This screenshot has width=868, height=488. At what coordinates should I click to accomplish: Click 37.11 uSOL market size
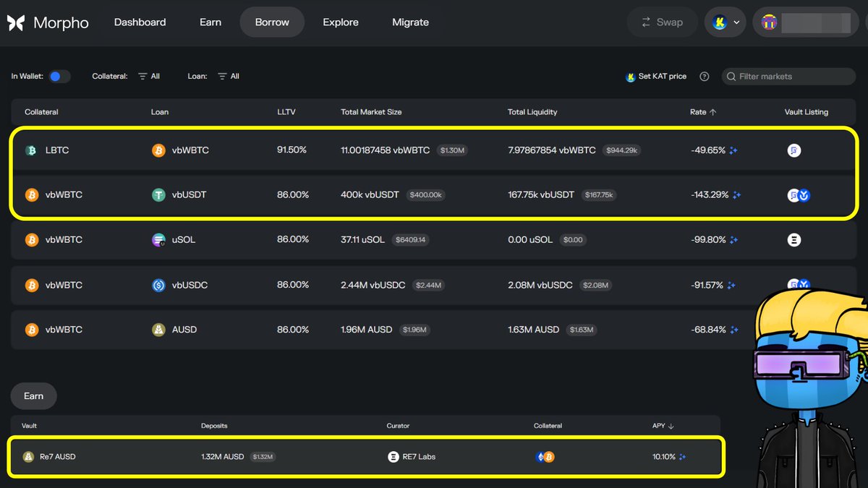[x=362, y=239]
